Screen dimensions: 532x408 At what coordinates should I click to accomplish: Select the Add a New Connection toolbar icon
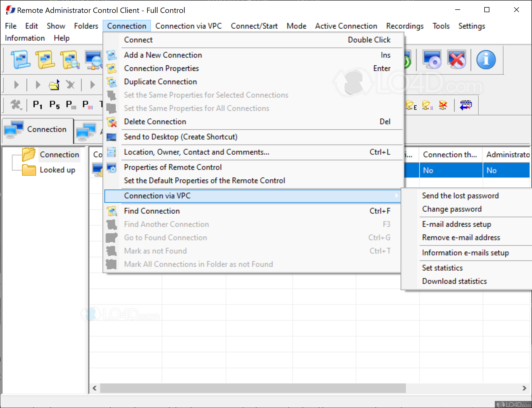[x=20, y=60]
